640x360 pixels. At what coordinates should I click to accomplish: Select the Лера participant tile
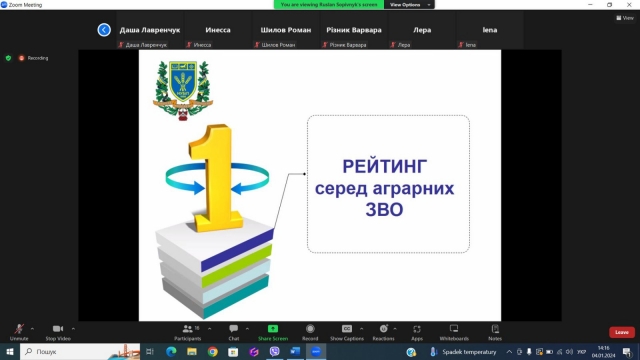[422, 30]
